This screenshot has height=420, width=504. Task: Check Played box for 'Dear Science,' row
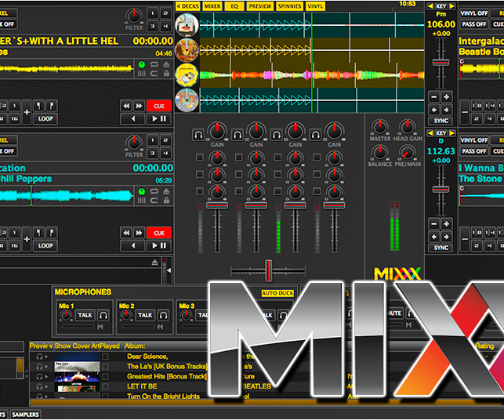pyautogui.click(x=105, y=357)
